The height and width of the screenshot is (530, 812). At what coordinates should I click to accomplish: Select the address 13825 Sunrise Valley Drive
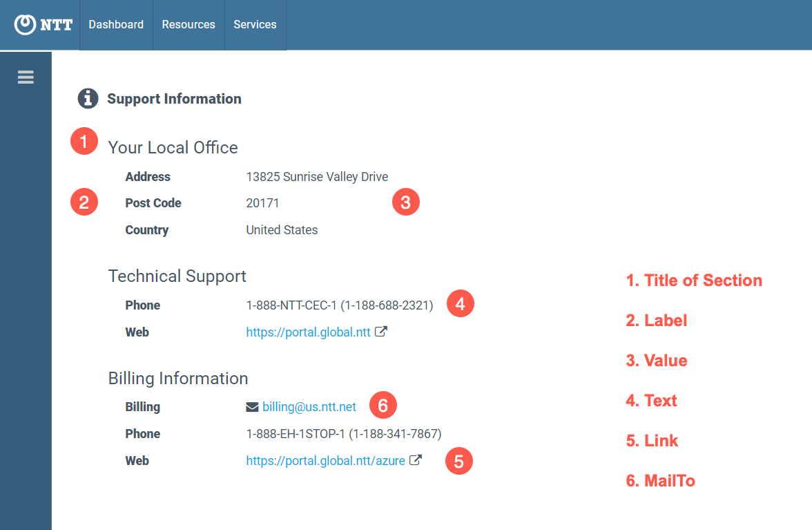pos(317,177)
